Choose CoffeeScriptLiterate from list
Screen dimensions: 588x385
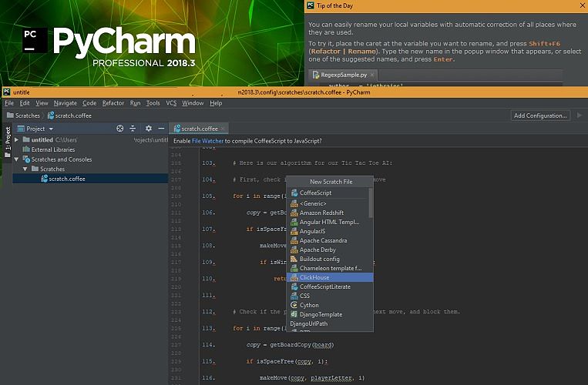[x=330, y=287]
